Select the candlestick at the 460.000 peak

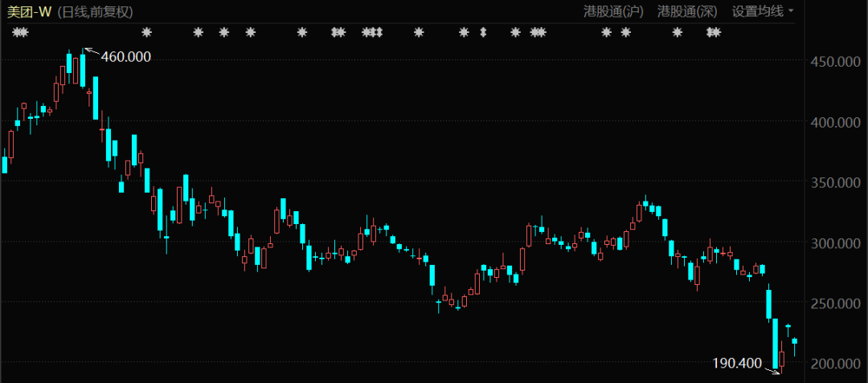point(83,69)
